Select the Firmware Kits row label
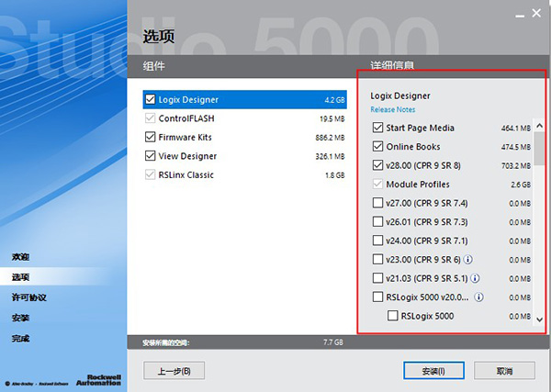 tap(186, 138)
